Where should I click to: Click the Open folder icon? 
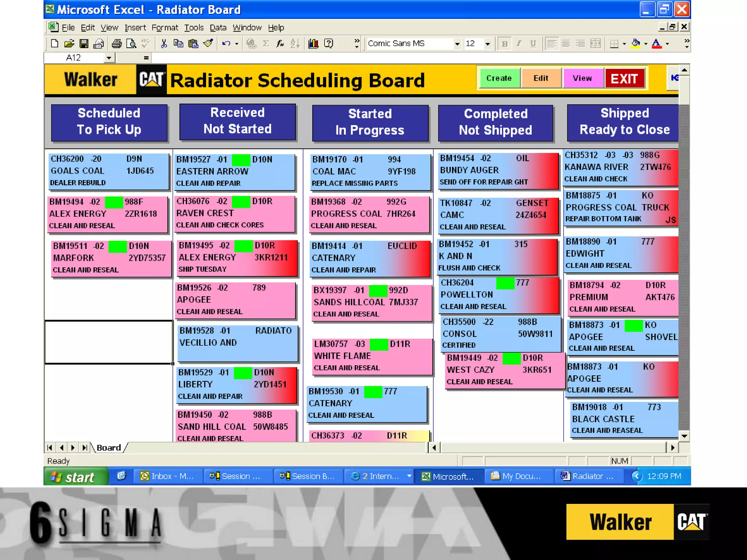click(x=69, y=44)
